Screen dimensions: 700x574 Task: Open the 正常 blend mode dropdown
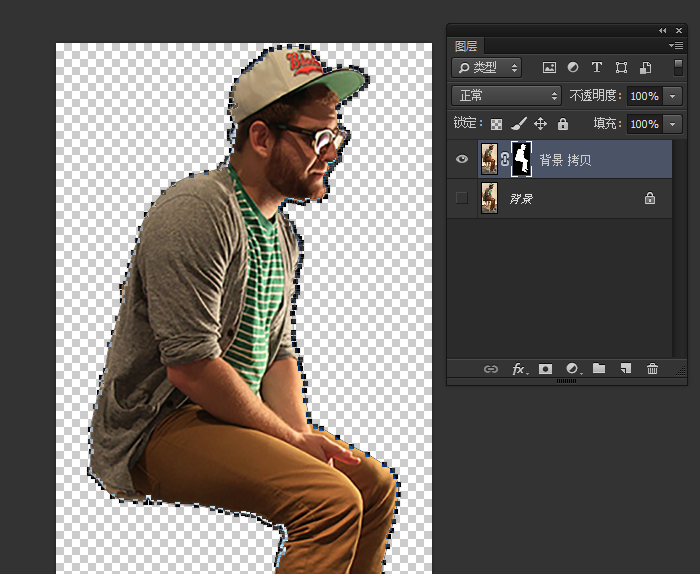[507, 96]
